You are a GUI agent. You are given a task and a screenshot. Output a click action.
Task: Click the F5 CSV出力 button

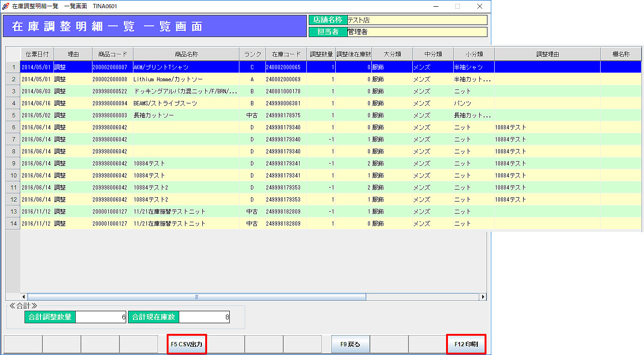coord(187,344)
